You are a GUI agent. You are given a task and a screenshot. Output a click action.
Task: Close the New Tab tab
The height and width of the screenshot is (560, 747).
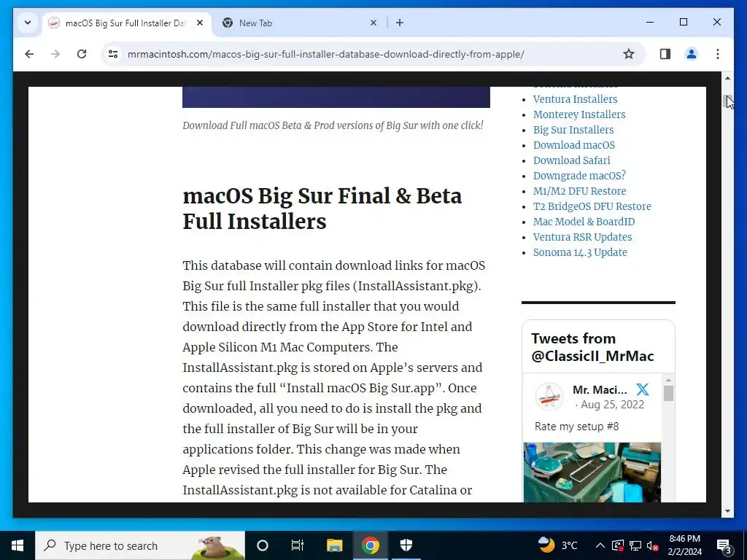pos(373,23)
